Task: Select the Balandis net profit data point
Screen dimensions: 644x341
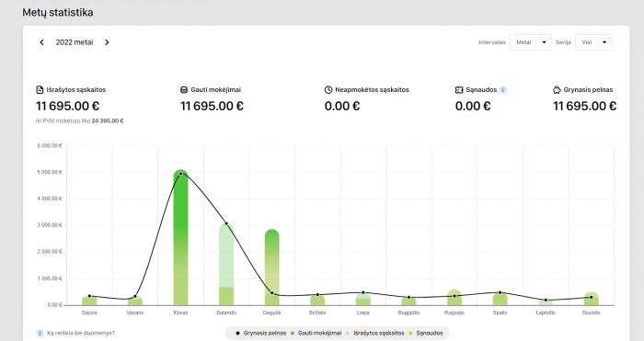Action: tap(226, 223)
